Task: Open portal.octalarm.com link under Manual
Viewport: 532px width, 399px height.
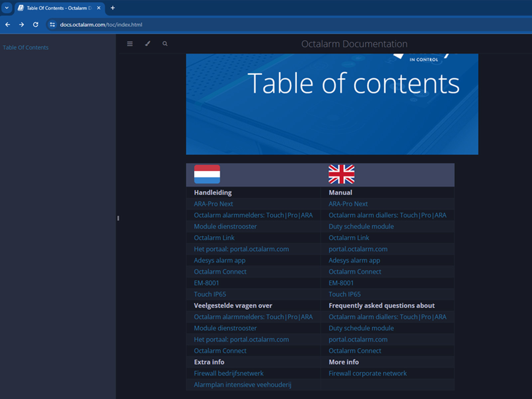Action: (x=358, y=249)
